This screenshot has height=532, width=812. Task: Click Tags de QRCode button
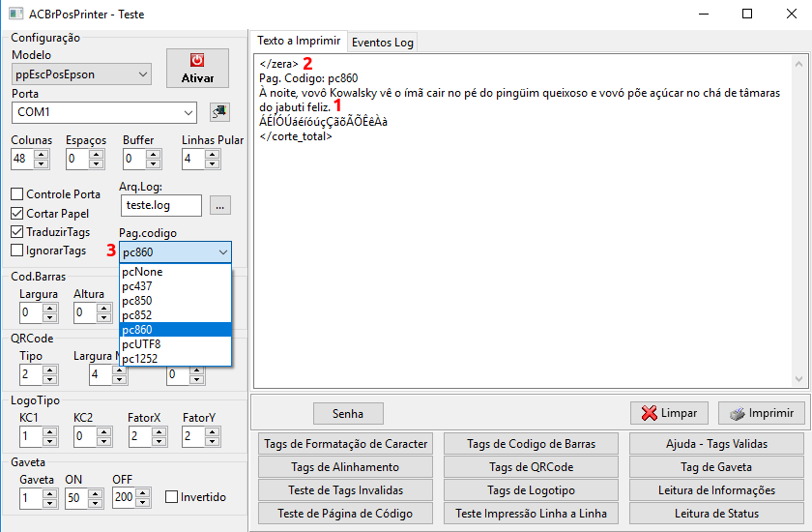tap(531, 467)
